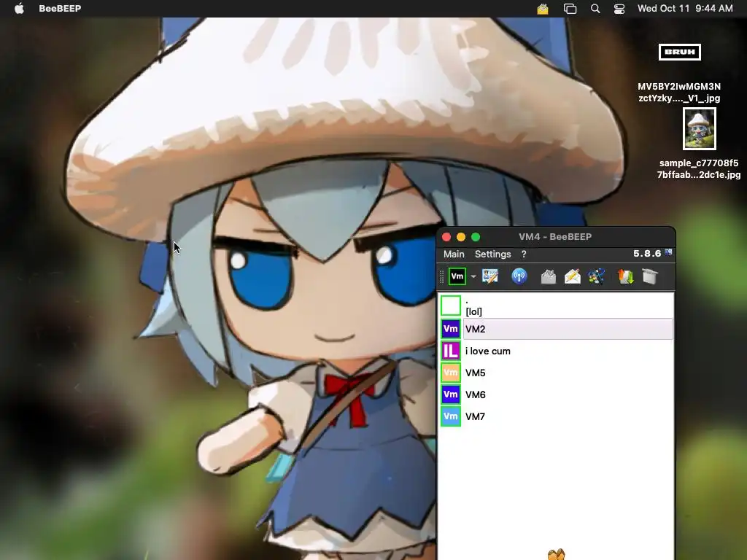Image resolution: width=747 pixels, height=560 pixels.
Task: Click the light blue Vm avatar of VM7
Action: (450, 416)
